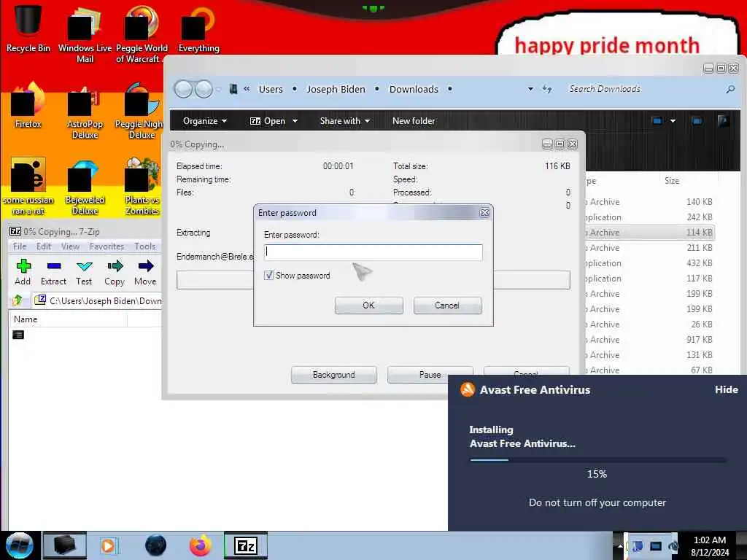Click the Search Downloads box
The width and height of the screenshot is (747, 560).
tap(643, 89)
